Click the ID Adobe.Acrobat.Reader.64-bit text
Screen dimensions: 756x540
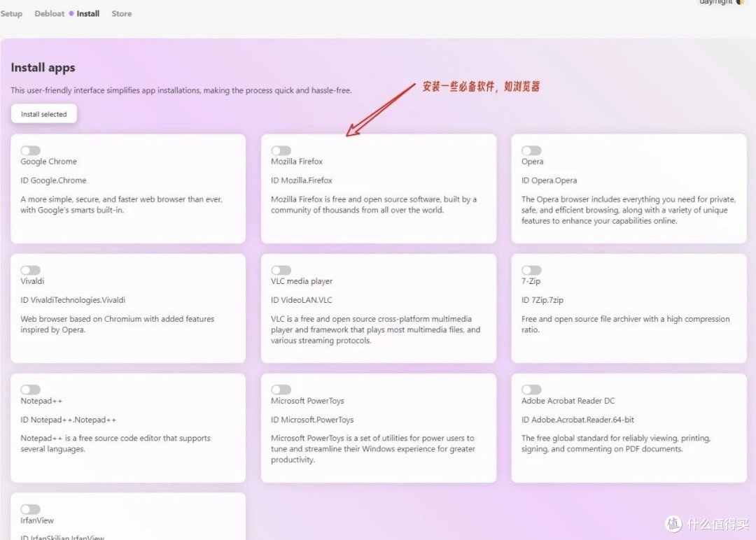pos(577,420)
